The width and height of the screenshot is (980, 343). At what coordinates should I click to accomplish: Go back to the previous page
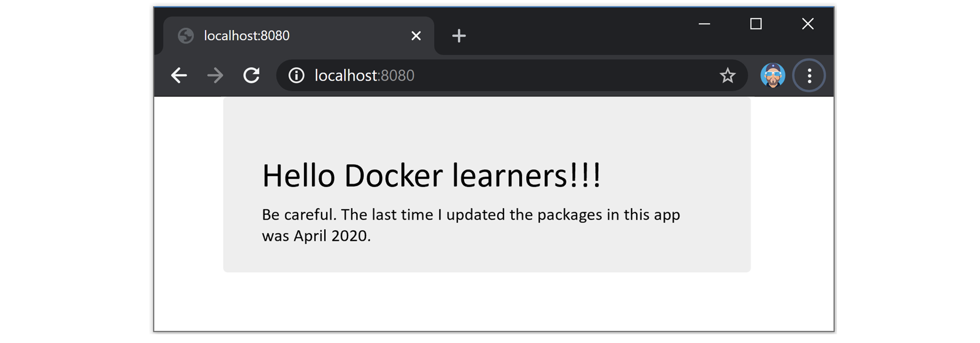coord(179,76)
